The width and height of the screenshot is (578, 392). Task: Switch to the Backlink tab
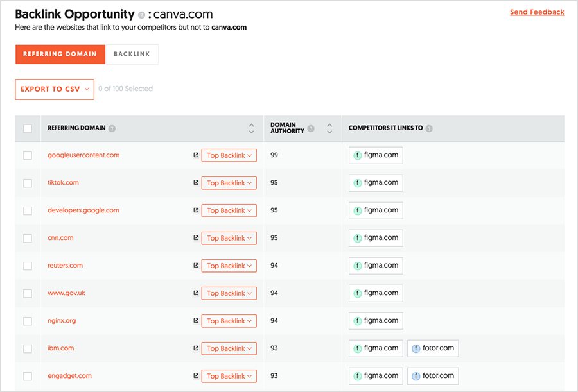(132, 54)
